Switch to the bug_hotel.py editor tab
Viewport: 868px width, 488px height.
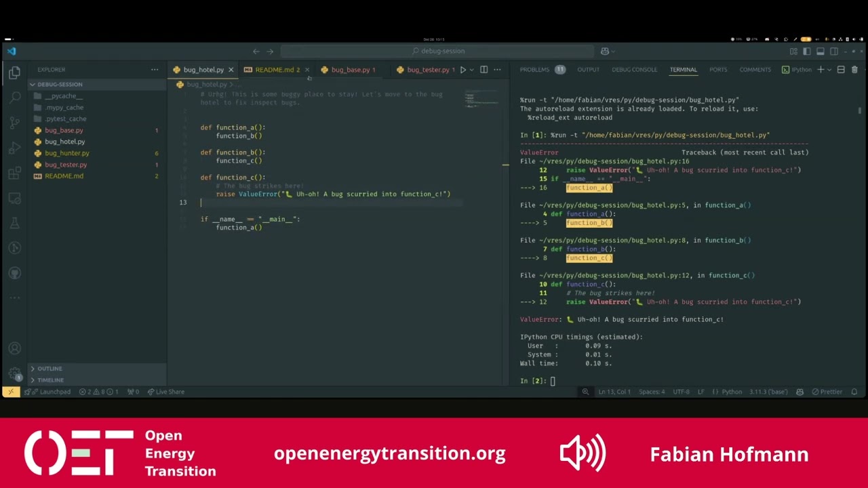[203, 69]
